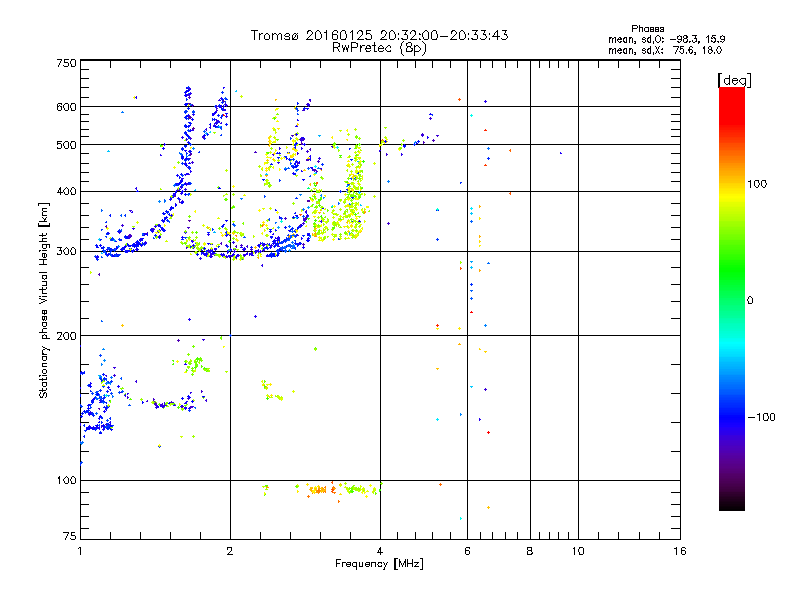The image size is (800, 600).
Task: Click y-axis tick label '300'
Action: (x=66, y=252)
